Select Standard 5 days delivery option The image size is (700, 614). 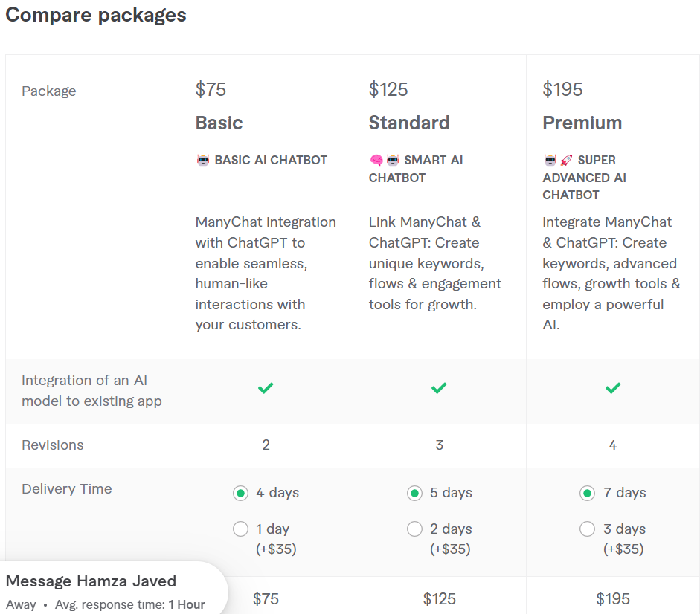pyautogui.click(x=414, y=493)
